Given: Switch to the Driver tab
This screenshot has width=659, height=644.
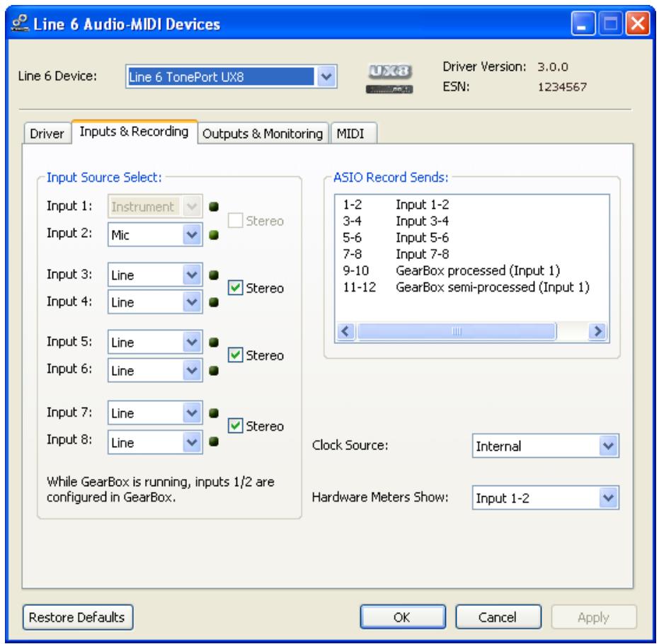Looking at the screenshot, I should click(47, 134).
